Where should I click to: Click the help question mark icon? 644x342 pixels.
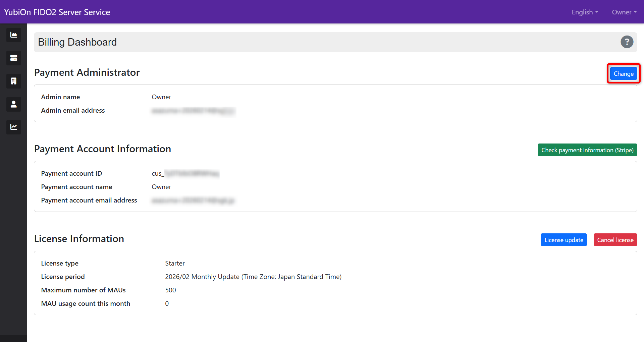(x=627, y=42)
